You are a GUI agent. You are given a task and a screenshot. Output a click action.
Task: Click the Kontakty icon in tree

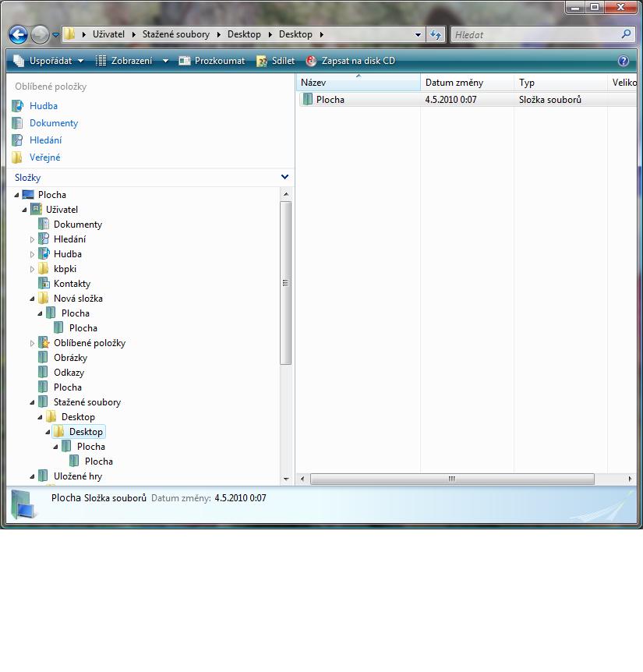tap(44, 283)
